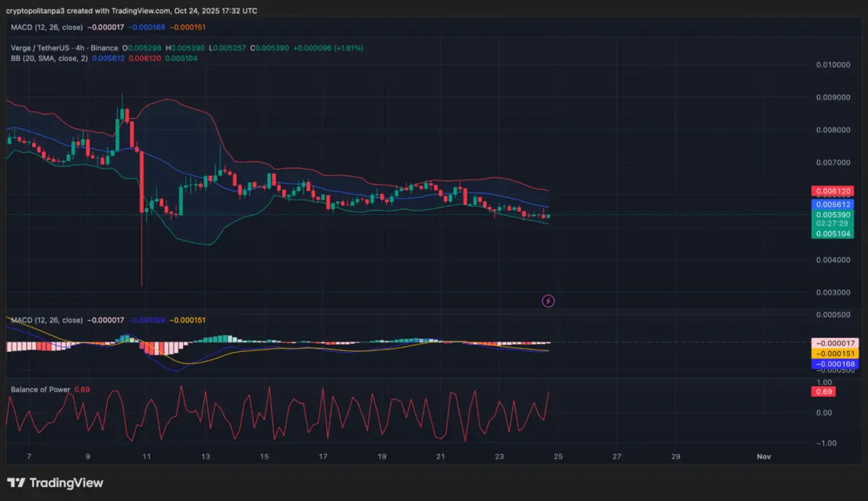Click the green 0.005104 lower band price label
Viewport: 868px width, 501px height.
pyautogui.click(x=832, y=234)
